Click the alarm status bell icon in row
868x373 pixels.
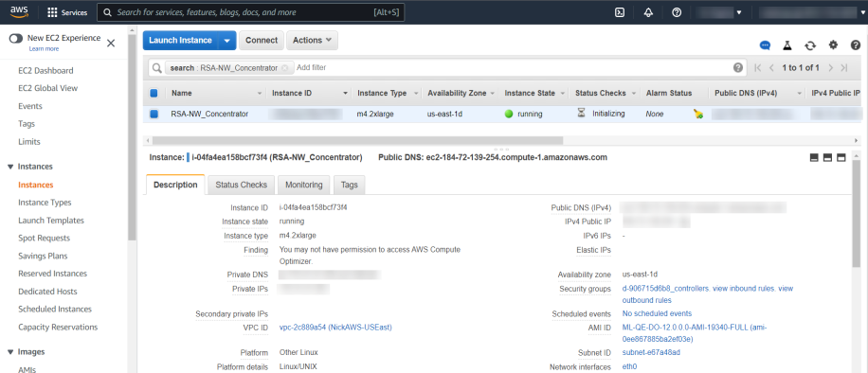pyautogui.click(x=698, y=114)
